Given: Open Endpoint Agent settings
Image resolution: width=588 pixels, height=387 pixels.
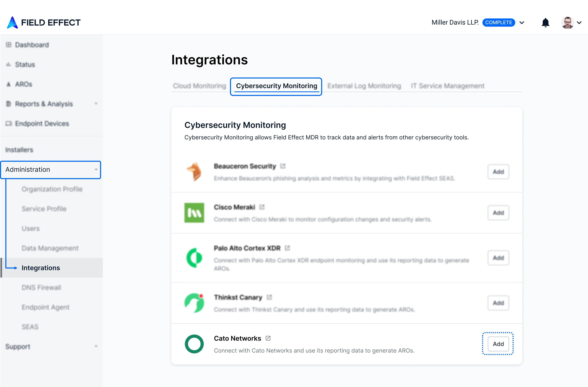Looking at the screenshot, I should (45, 307).
